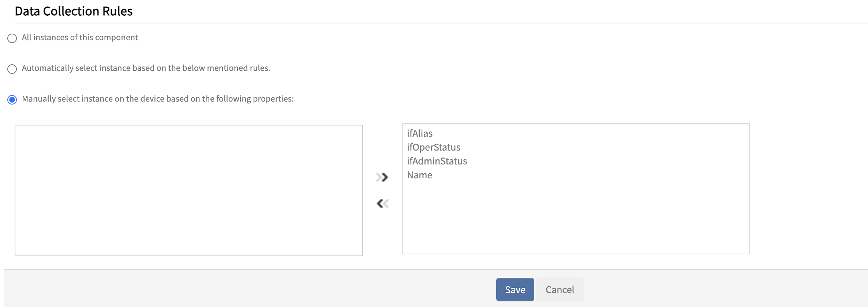Select the Name property list entry
This screenshot has width=868, height=307.
click(x=419, y=175)
